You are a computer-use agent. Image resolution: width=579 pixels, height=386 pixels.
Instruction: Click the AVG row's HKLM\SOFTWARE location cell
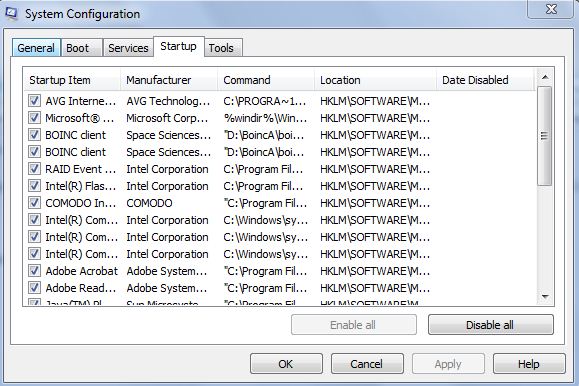(x=375, y=101)
